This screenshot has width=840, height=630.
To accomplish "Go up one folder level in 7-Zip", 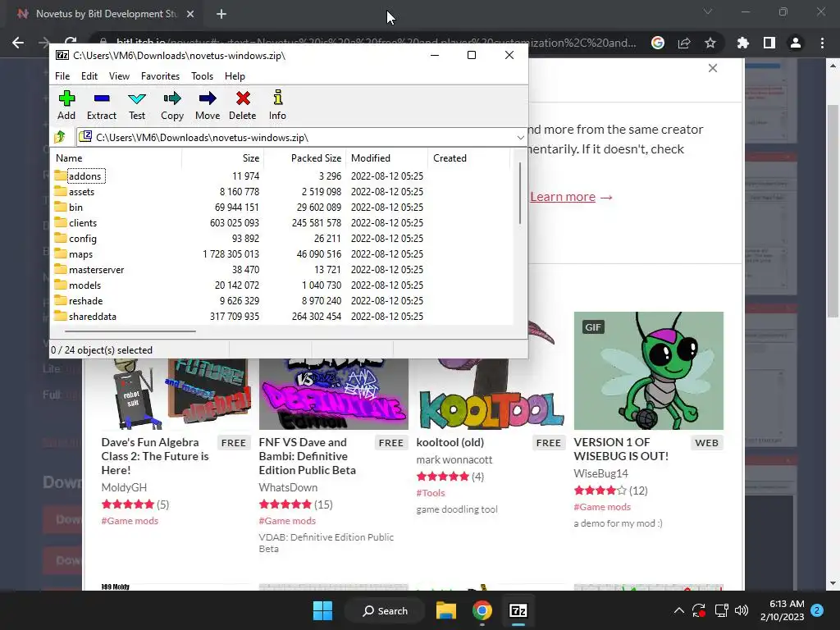I will [x=60, y=137].
